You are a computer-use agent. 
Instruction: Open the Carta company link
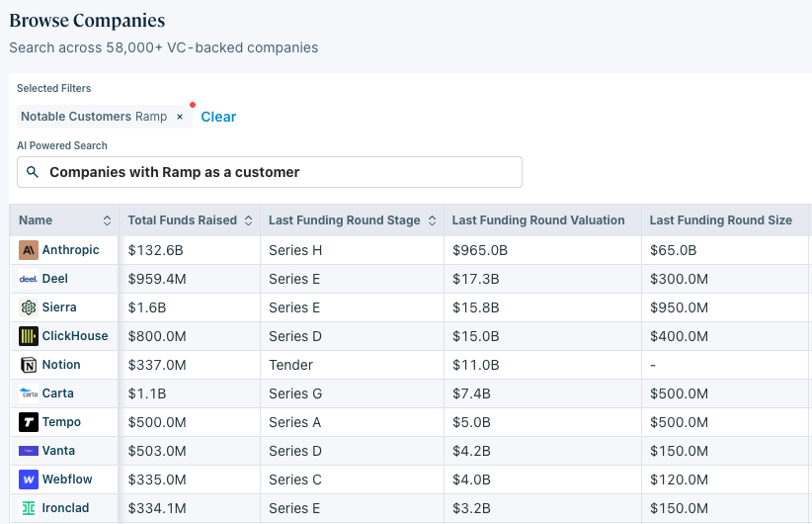point(57,393)
